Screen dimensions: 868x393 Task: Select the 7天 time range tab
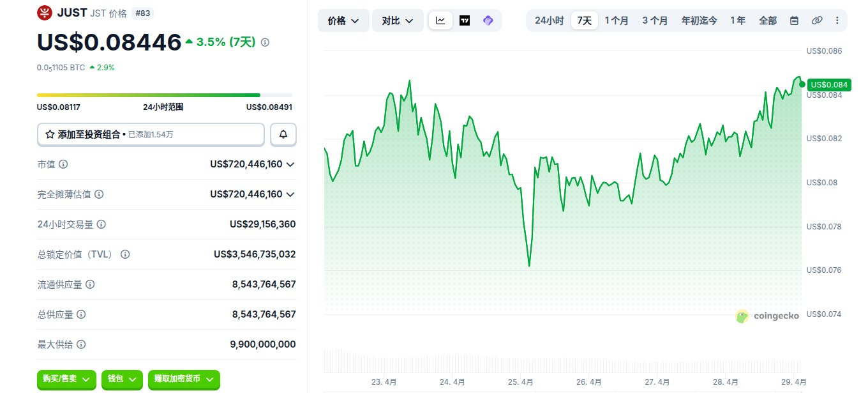click(585, 20)
